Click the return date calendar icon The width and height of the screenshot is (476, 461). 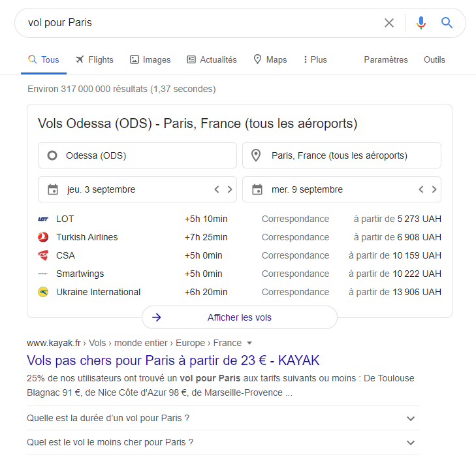(257, 190)
